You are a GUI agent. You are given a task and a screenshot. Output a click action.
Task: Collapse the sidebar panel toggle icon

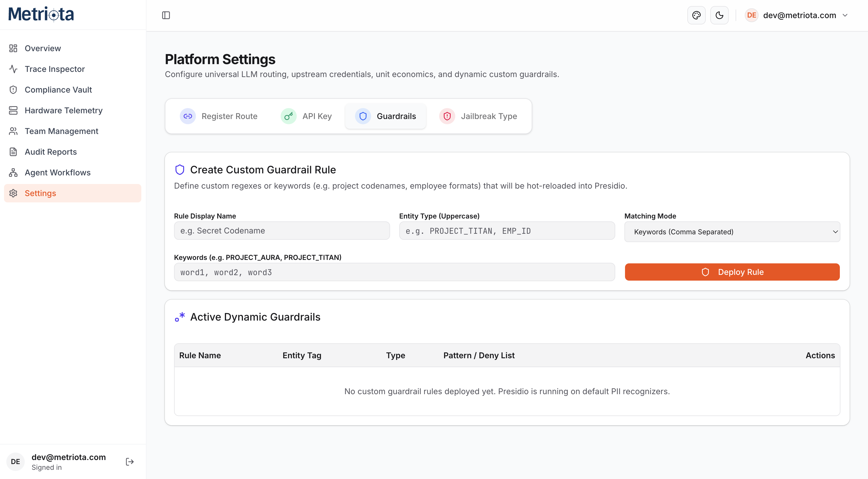(166, 15)
